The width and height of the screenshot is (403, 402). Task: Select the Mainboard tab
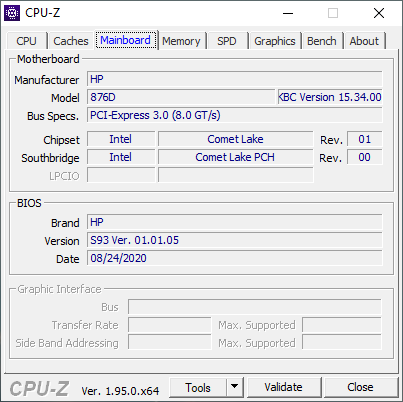[x=126, y=40]
